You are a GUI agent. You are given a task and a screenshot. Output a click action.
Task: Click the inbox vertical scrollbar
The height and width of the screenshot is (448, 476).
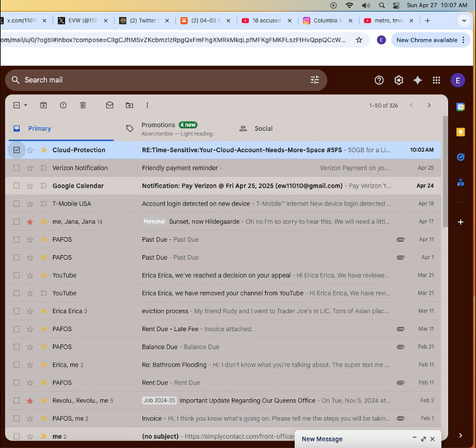(446, 171)
